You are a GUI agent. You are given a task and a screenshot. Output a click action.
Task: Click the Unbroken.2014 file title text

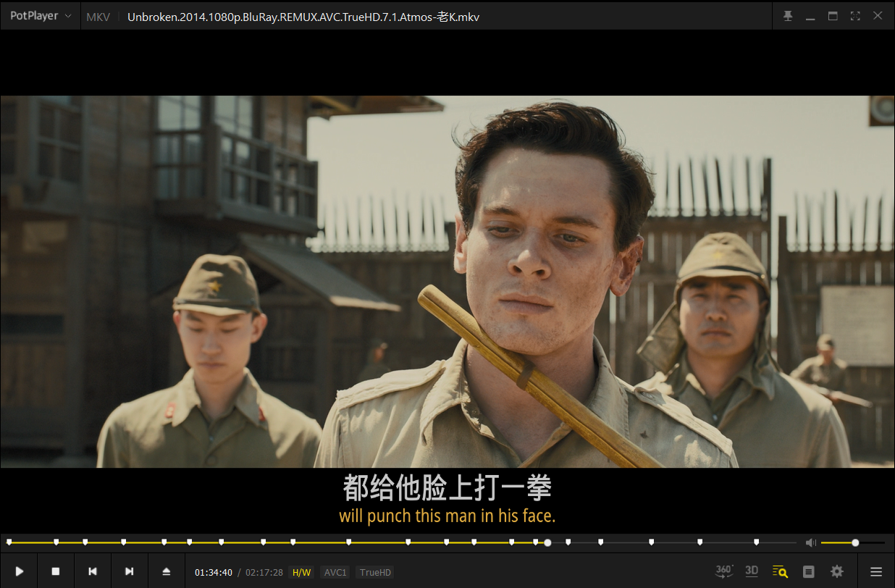[x=303, y=17]
